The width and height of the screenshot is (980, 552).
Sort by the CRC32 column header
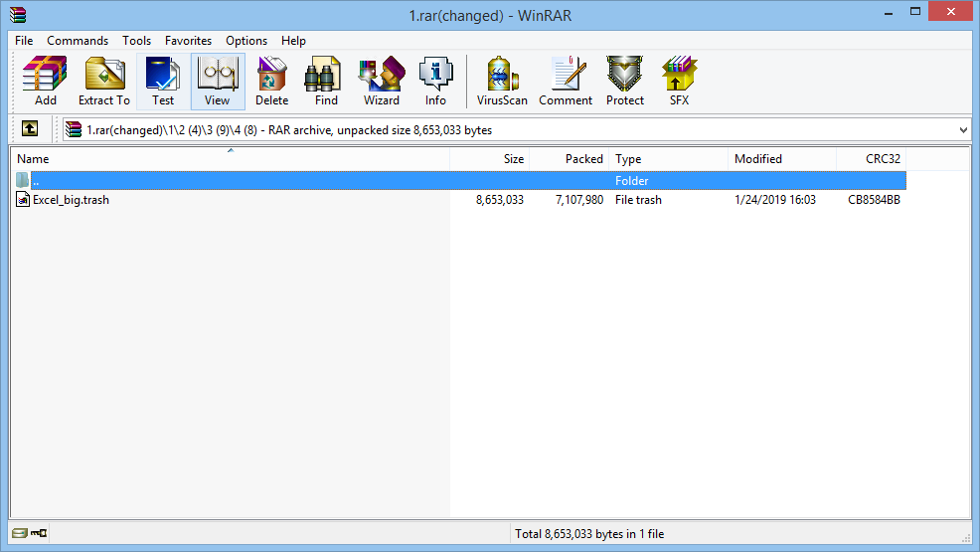click(x=872, y=159)
